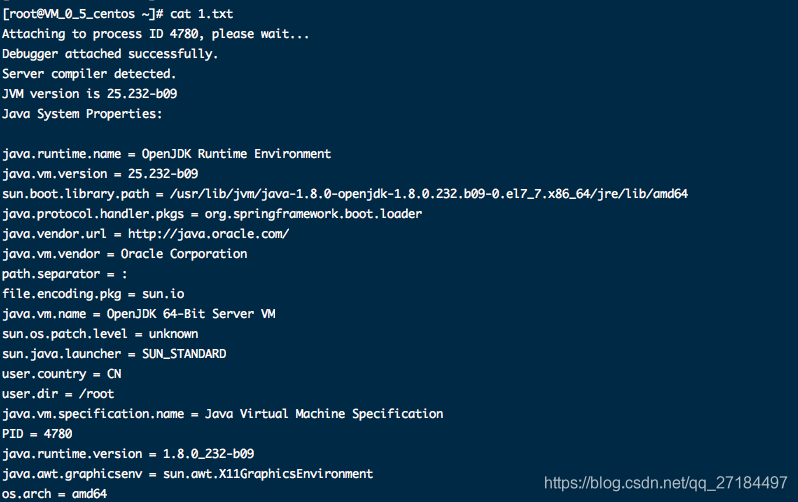Viewport: 798px width, 502px height.
Task: Click the 'os.arch = amd64' line
Action: pyautogui.click(x=54, y=494)
